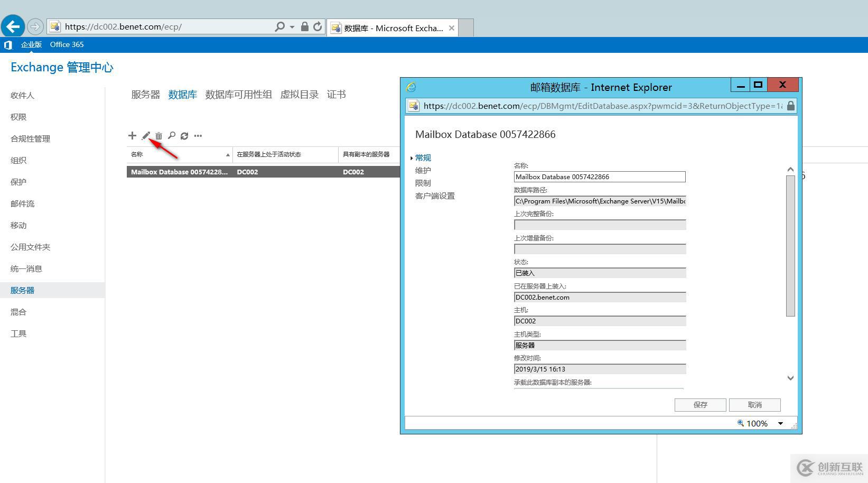Go to 工具 in left sidebar
868x483 pixels.
pyautogui.click(x=18, y=333)
